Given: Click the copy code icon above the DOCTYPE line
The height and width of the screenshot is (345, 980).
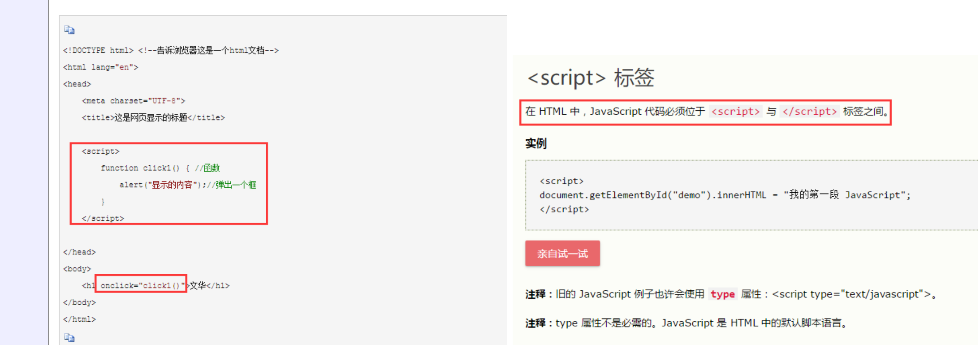Looking at the screenshot, I should pyautogui.click(x=69, y=30).
